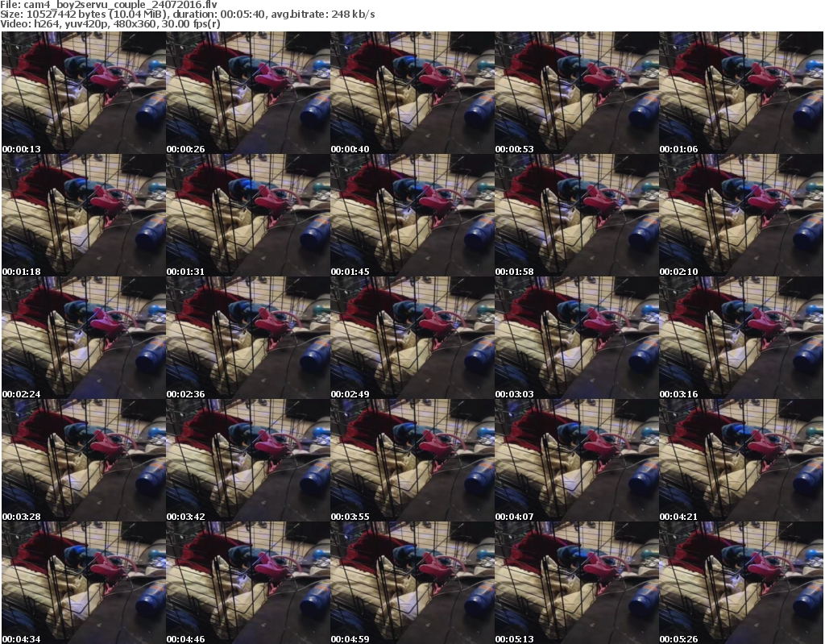Click the 00:04:59 video frame

tap(412, 583)
